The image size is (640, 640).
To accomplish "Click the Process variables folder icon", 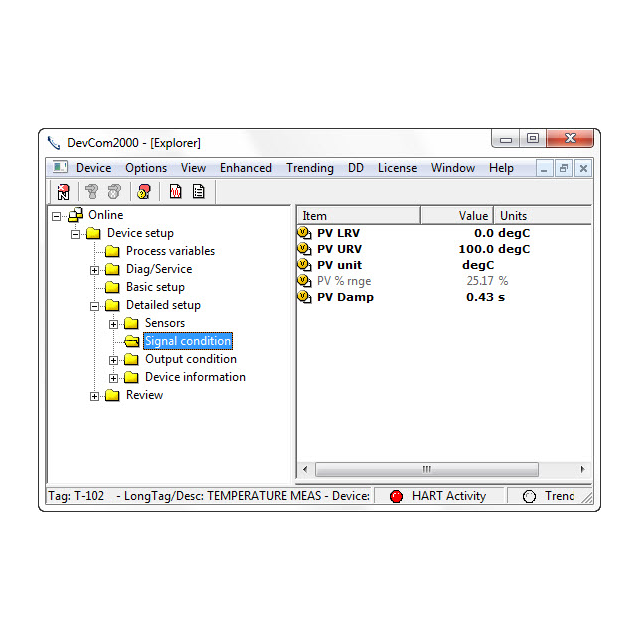I will pos(112,251).
